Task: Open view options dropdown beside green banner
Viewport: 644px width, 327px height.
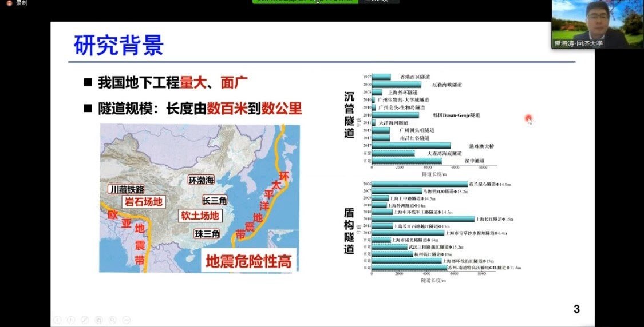Action: (x=379, y=2)
